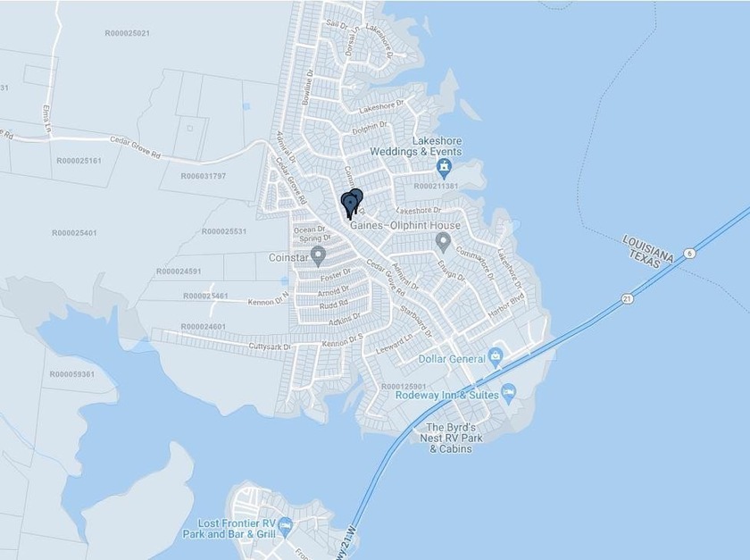
Task: Select Lost Frontier RV Park lodging icon
Action: click(285, 526)
